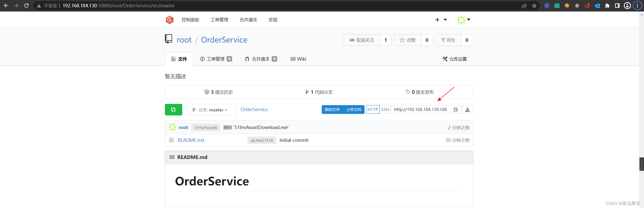644x208 pixels.
Task: Click the forks count 0
Action: [467, 40]
